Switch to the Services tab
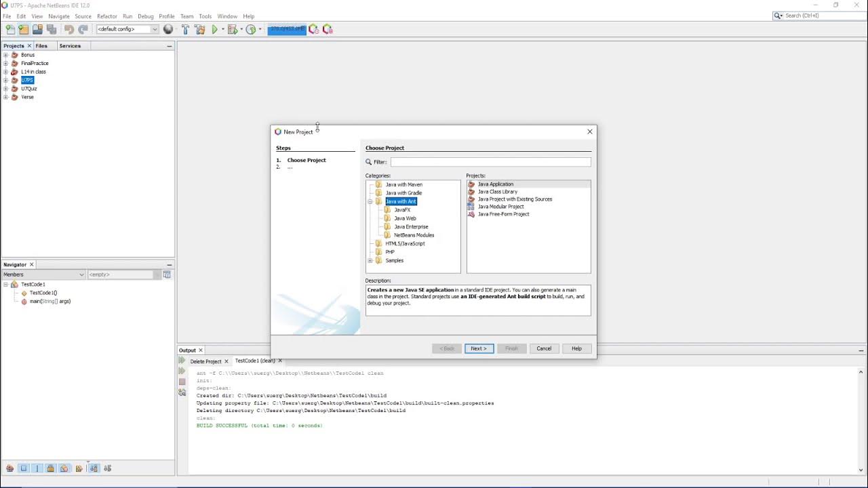This screenshot has width=868, height=488. (70, 46)
